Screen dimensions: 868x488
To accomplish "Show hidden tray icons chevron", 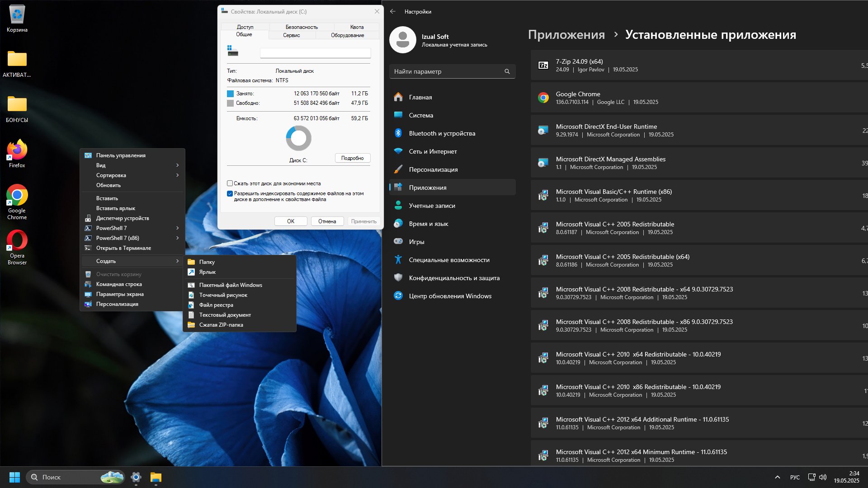I will pyautogui.click(x=777, y=477).
